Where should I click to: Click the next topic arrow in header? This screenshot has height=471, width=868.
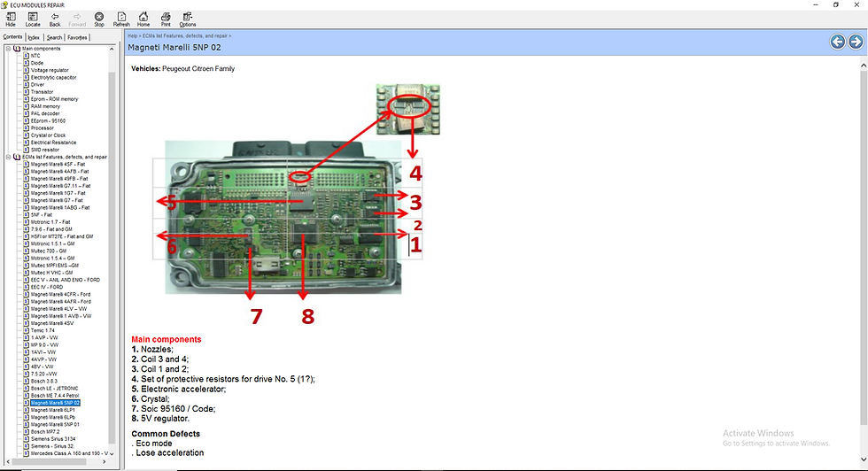pyautogui.click(x=856, y=42)
